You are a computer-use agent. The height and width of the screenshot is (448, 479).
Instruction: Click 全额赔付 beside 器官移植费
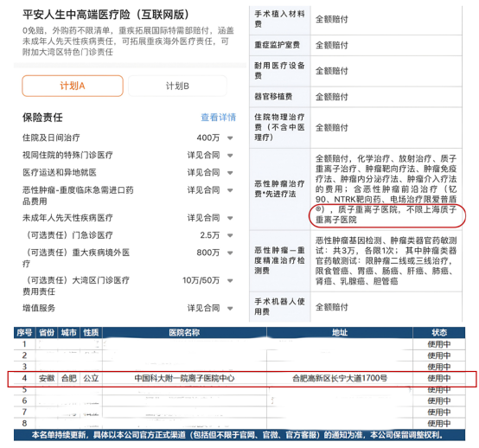pos(332,97)
